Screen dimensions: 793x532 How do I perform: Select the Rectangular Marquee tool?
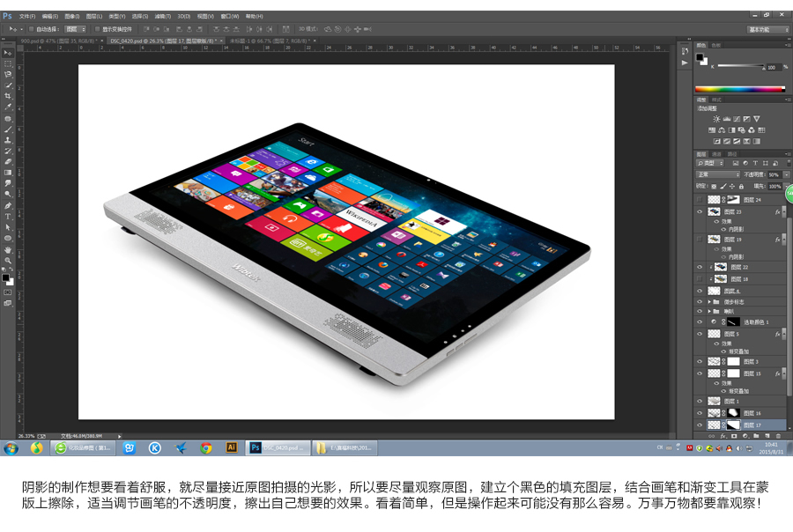[x=8, y=63]
